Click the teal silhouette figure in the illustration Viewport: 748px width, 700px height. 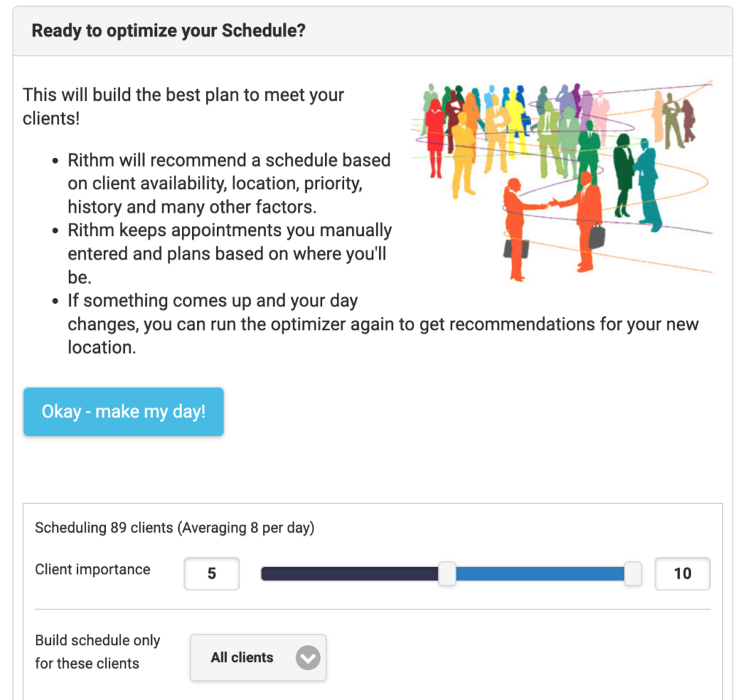coord(648,185)
